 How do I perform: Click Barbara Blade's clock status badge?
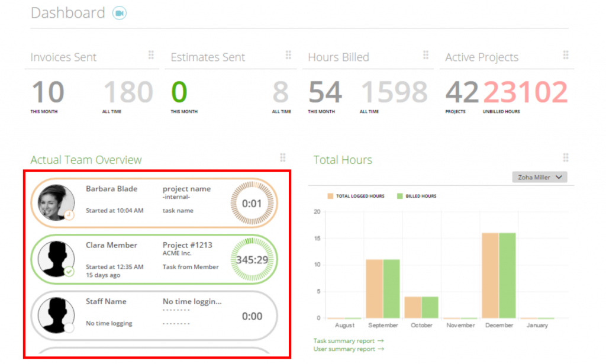tap(69, 215)
